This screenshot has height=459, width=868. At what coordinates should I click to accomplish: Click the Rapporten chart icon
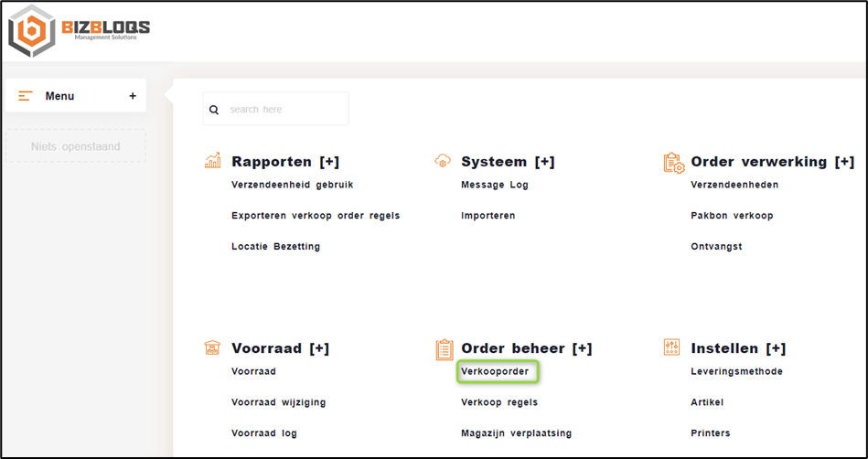(212, 162)
